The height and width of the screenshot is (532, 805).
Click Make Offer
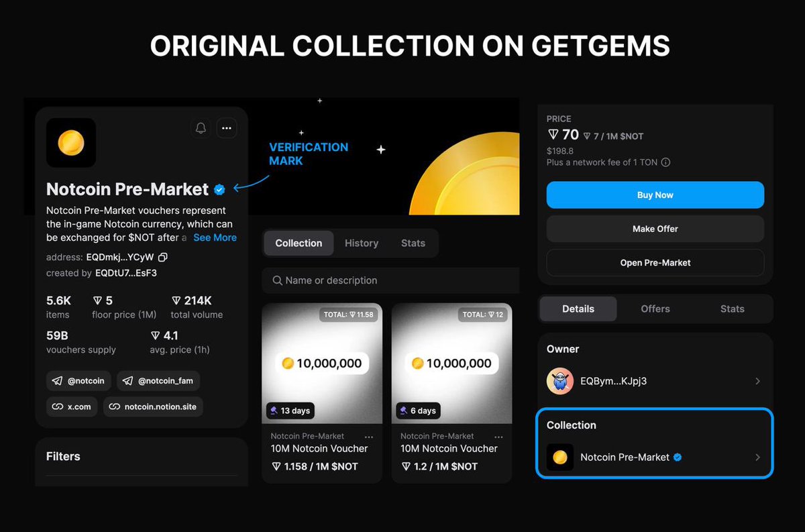(x=655, y=229)
